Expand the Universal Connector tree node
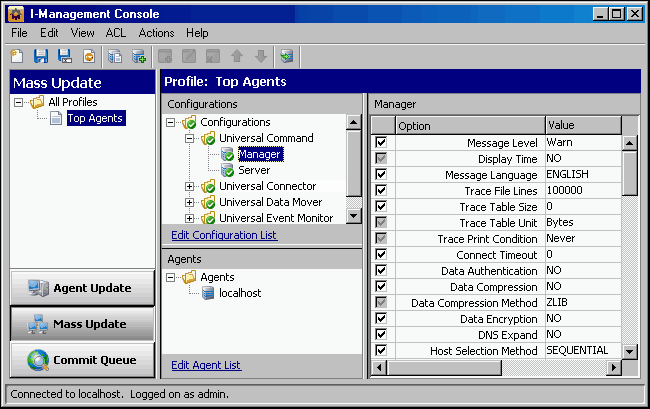Image resolution: width=650 pixels, height=409 pixels. click(190, 186)
